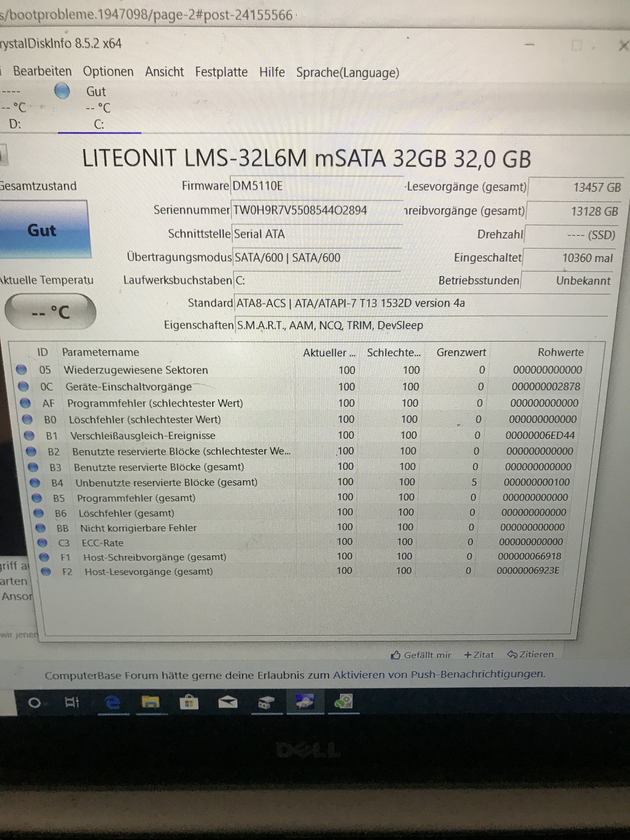Open Microsoft Edge from the taskbar

click(112, 702)
